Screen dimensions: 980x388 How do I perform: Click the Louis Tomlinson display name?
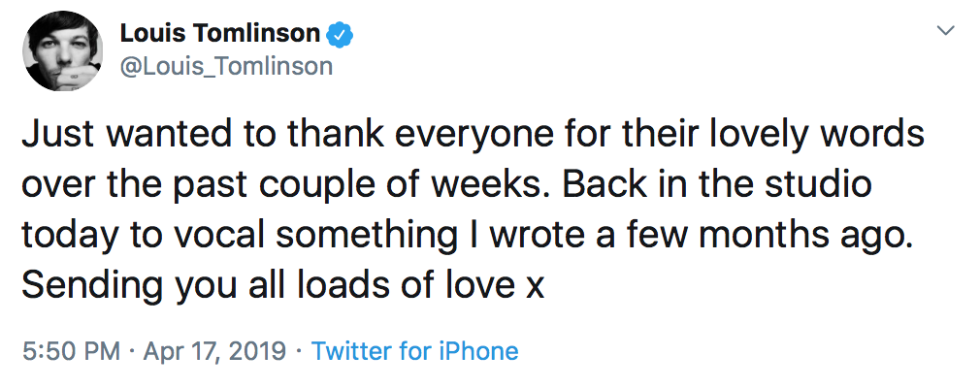coord(219,34)
